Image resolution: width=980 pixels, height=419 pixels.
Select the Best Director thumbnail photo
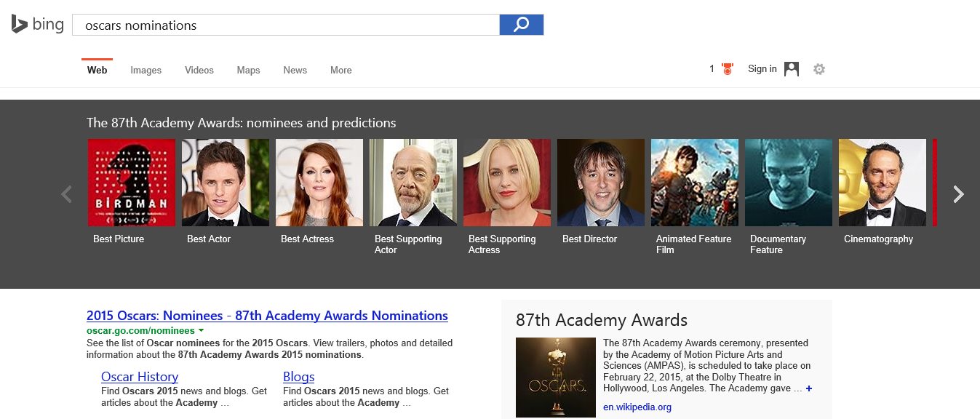pyautogui.click(x=601, y=183)
